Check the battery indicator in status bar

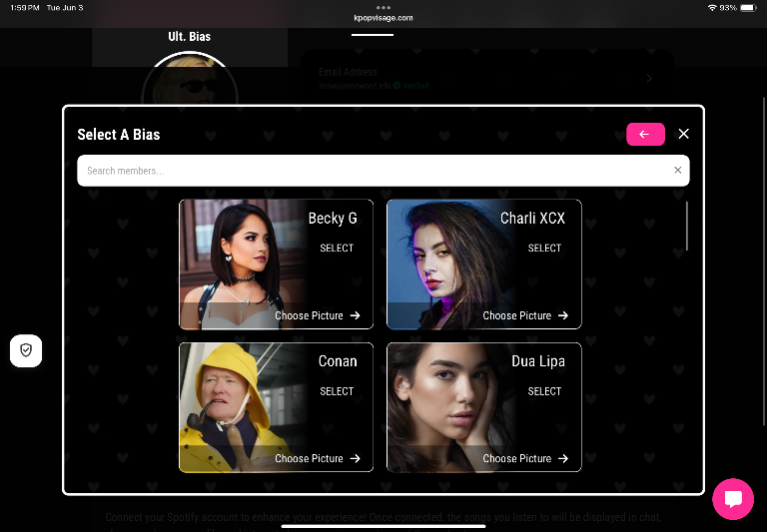(748, 8)
